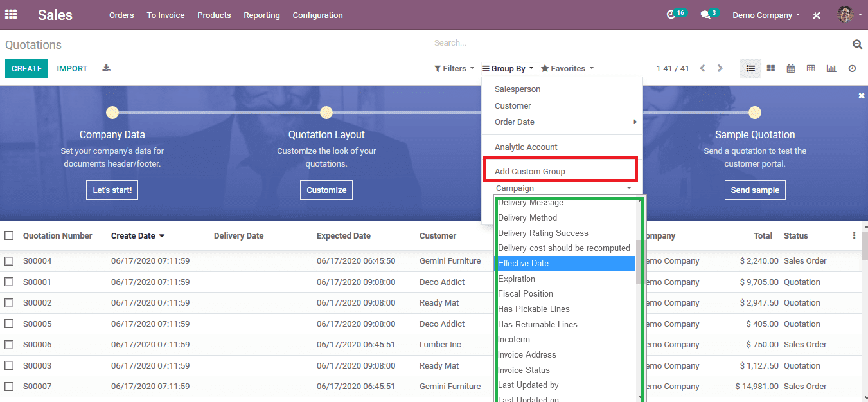Go to previous page arrow
Viewport: 868px width, 402px height.
pyautogui.click(x=703, y=68)
